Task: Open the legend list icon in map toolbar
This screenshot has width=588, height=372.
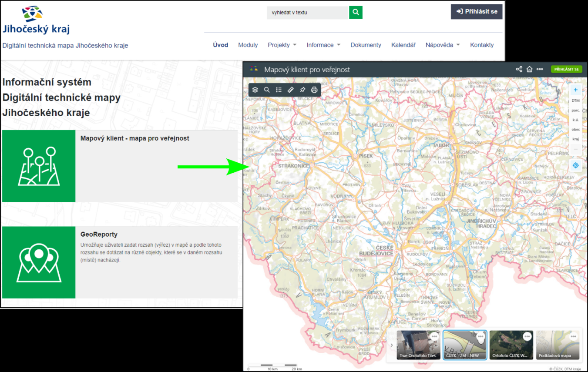Action: [279, 90]
